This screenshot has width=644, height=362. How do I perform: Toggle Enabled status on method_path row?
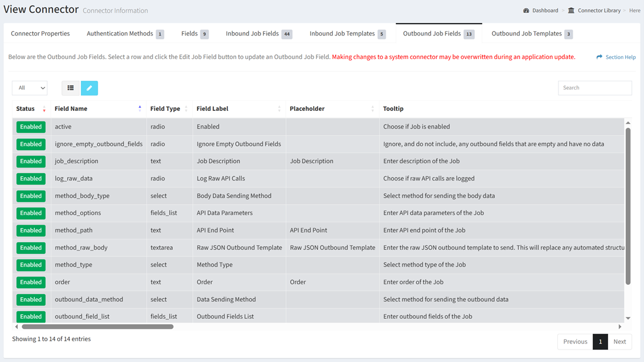31,231
